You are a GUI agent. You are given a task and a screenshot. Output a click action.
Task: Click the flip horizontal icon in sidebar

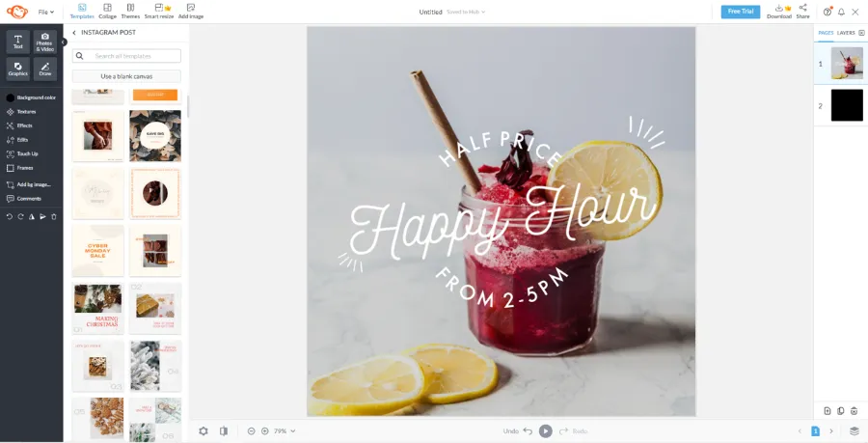point(32,216)
